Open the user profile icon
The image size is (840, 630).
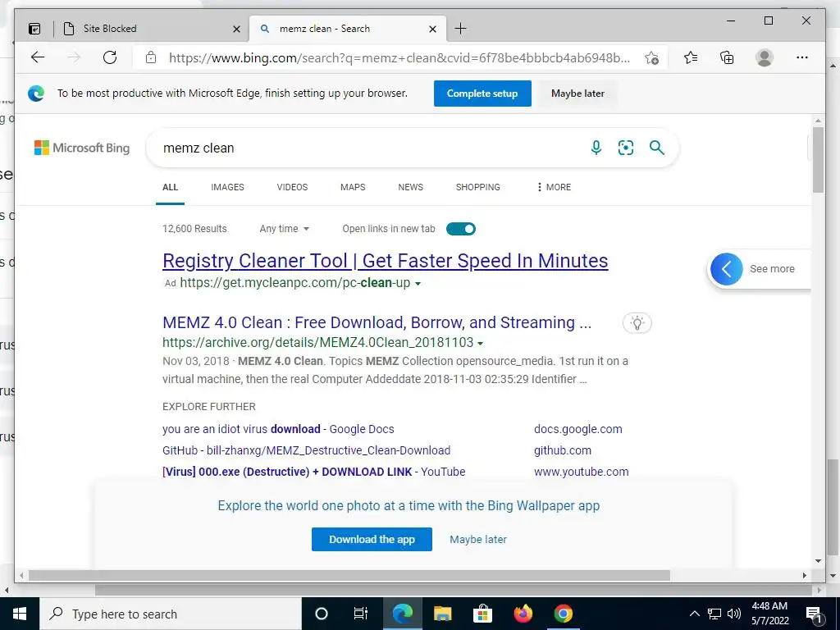(x=765, y=57)
